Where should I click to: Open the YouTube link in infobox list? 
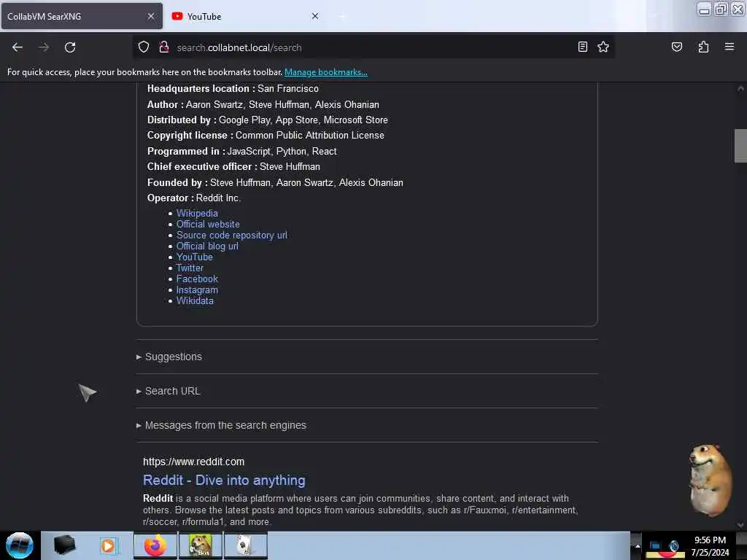(x=194, y=257)
